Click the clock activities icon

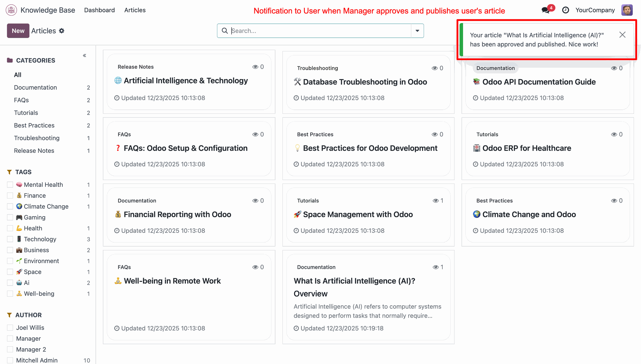(x=566, y=10)
